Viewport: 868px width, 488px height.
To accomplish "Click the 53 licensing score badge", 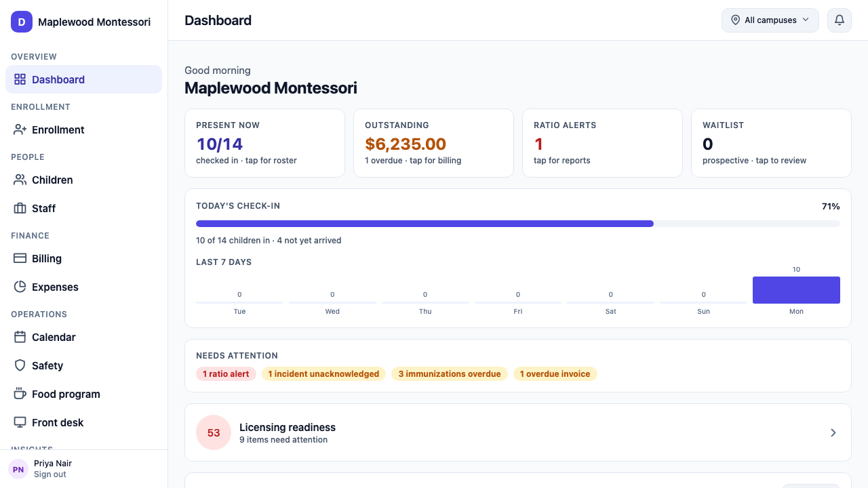I will [214, 432].
